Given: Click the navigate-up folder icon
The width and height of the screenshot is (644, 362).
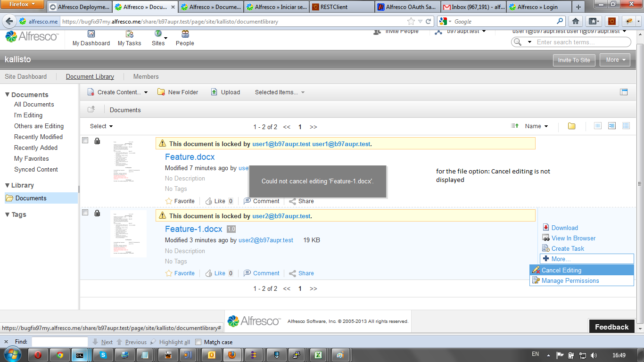Looking at the screenshot, I should [x=91, y=109].
